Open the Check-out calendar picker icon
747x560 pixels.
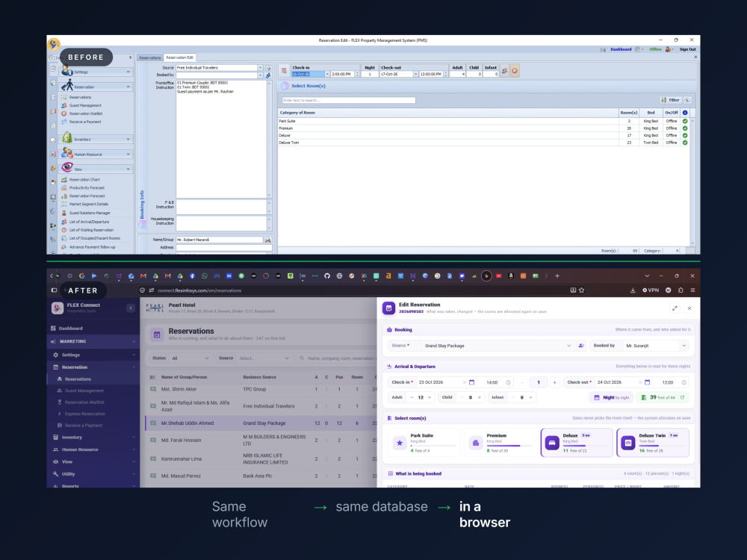click(x=647, y=382)
